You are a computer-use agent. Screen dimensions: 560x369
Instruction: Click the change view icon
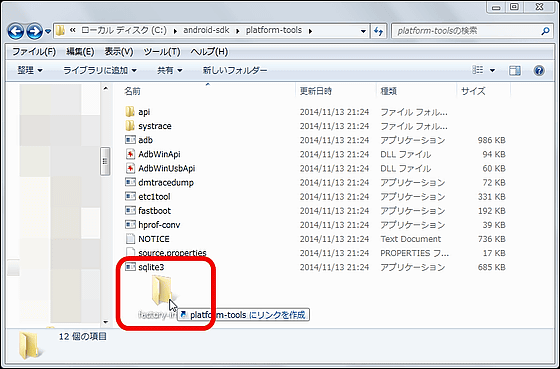pyautogui.click(x=478, y=70)
